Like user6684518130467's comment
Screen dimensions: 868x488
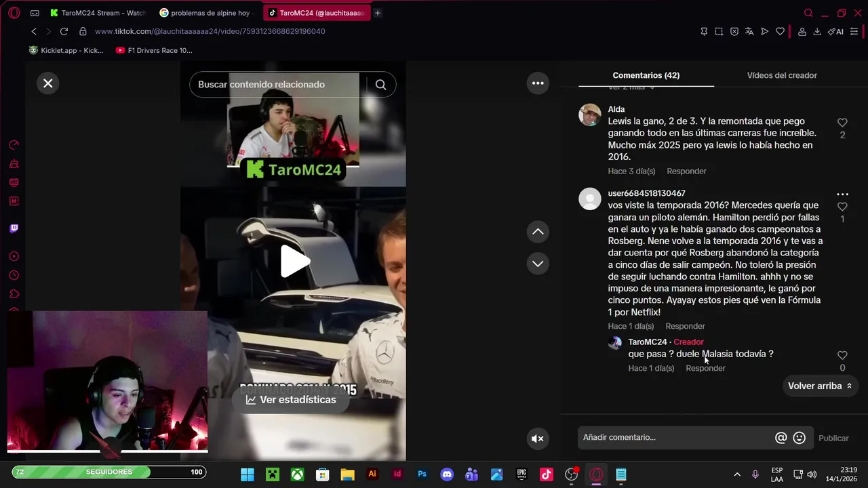pos(842,207)
